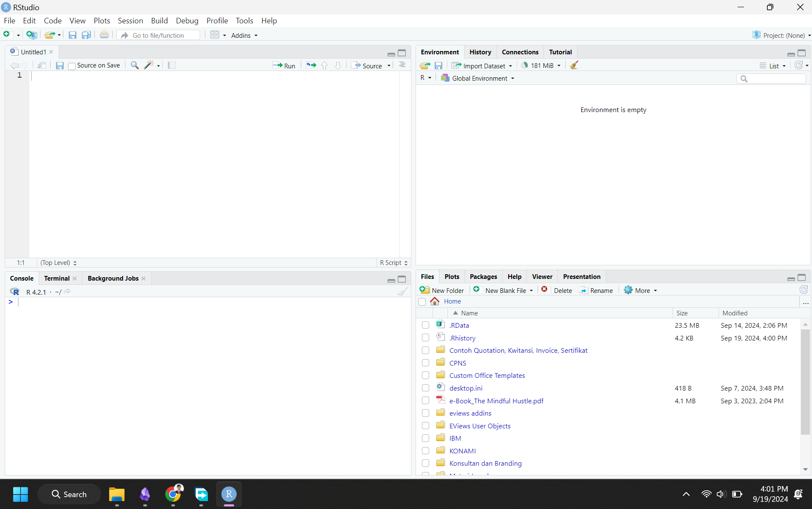Check the box for Custom Office Templates
The image size is (812, 509).
click(x=425, y=375)
